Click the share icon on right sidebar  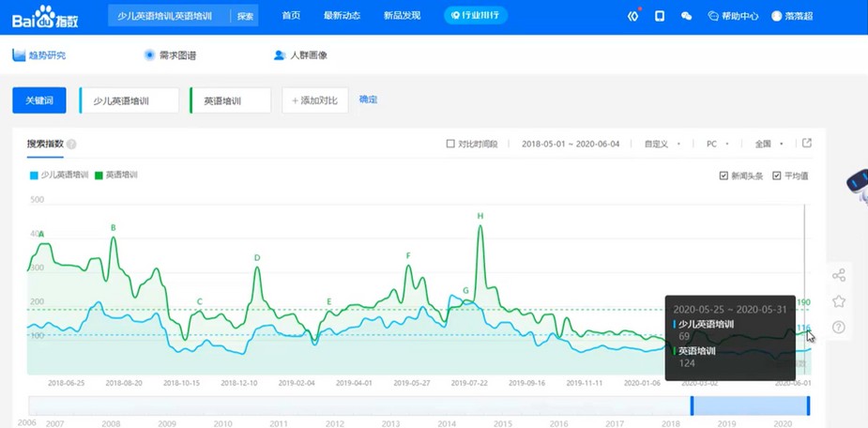tap(839, 275)
